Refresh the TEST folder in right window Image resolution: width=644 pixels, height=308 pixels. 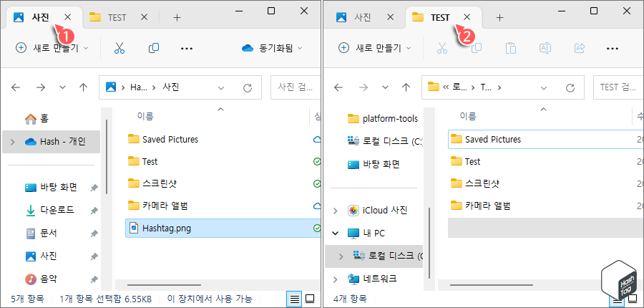click(570, 87)
